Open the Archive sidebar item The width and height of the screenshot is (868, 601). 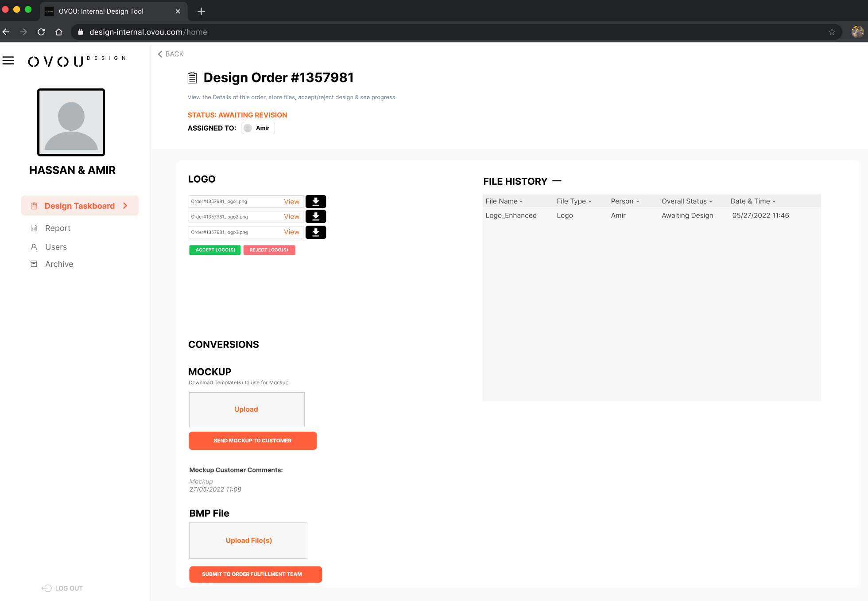[x=59, y=264]
